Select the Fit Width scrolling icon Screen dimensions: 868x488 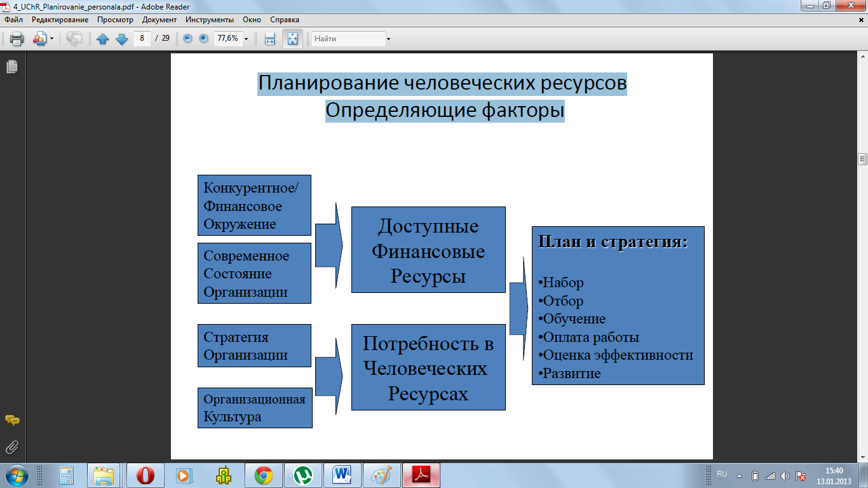coord(269,39)
